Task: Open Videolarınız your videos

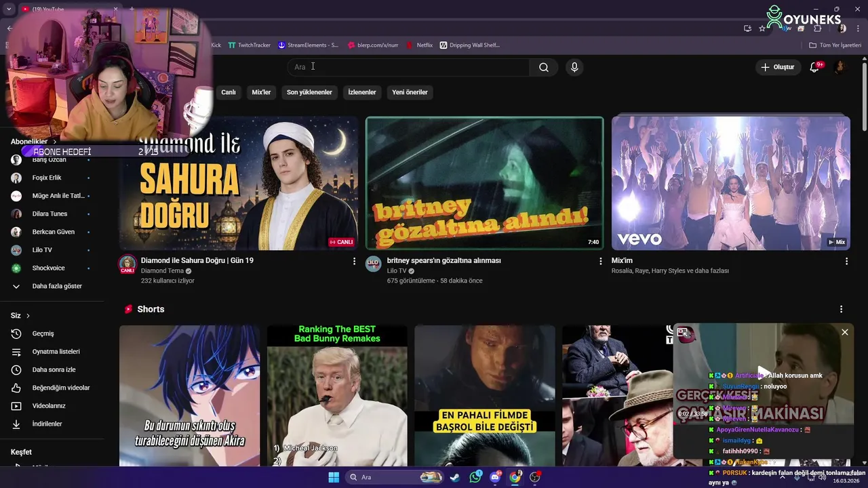Action: (51, 406)
